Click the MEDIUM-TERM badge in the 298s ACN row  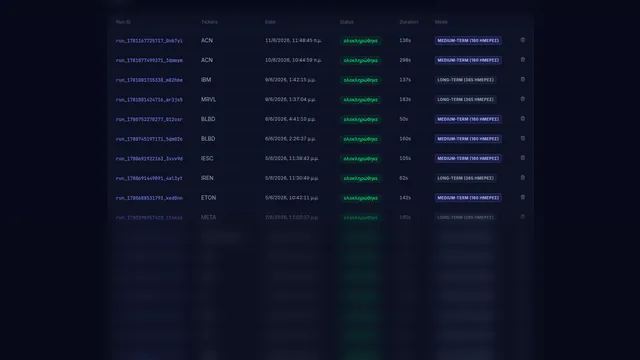coord(468,60)
